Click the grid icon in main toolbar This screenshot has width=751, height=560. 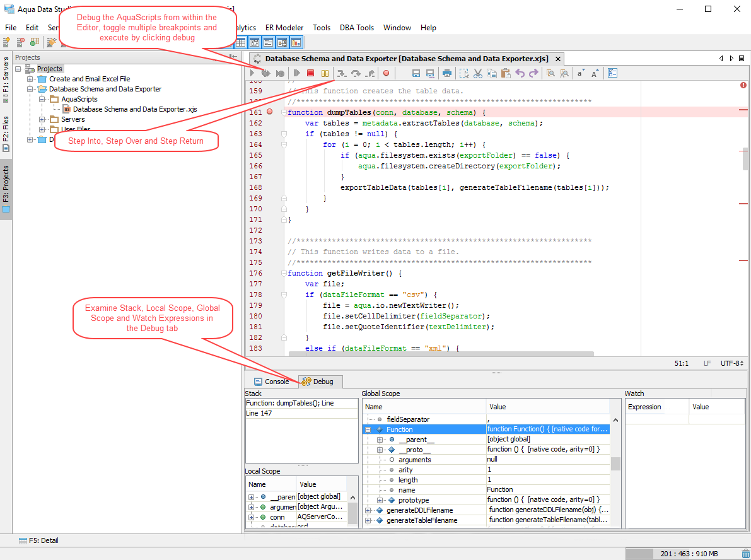[x=240, y=43]
